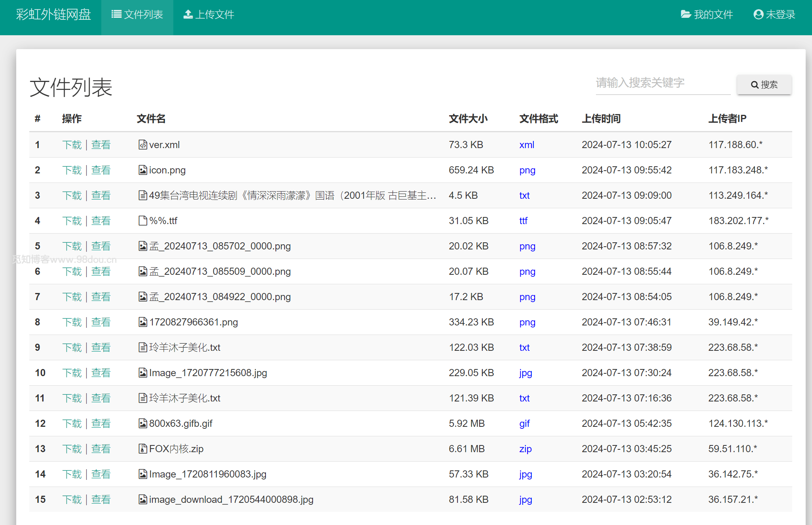
Task: Click the file name 1720827966361.png
Action: [x=194, y=322]
